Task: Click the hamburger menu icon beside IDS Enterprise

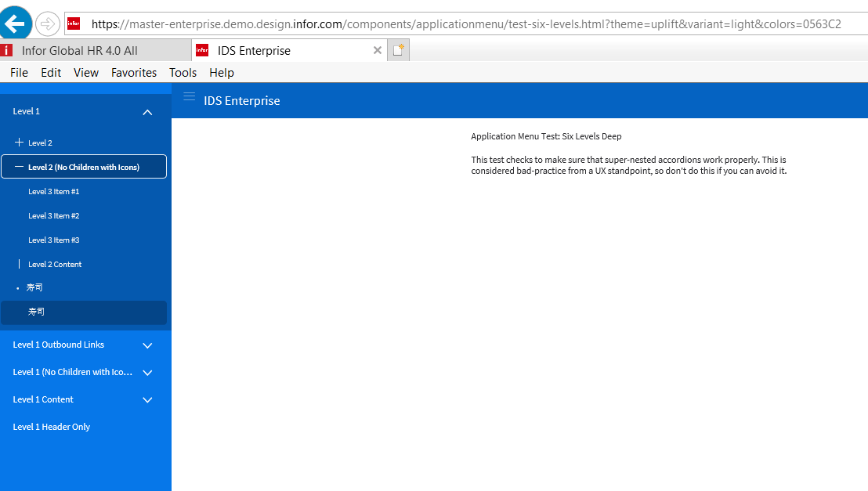Action: point(190,97)
